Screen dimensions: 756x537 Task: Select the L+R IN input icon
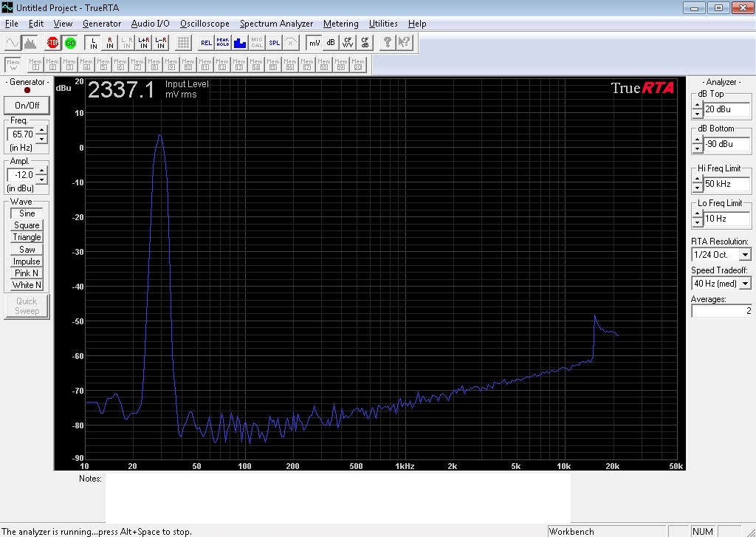coord(144,43)
